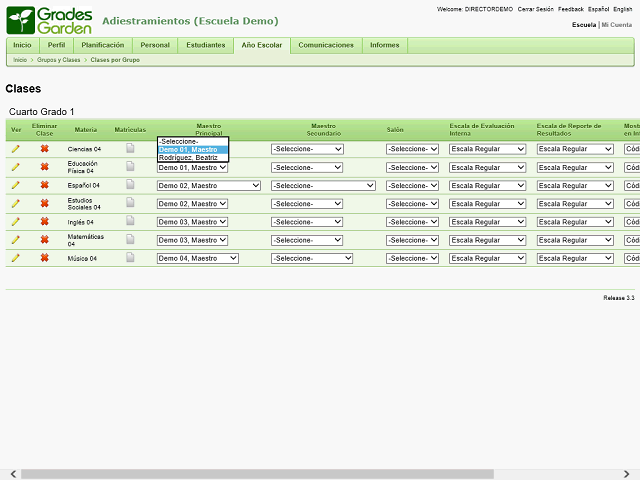
Task: Edit Educación Física 04 with pencil icon
Action: 16,167
